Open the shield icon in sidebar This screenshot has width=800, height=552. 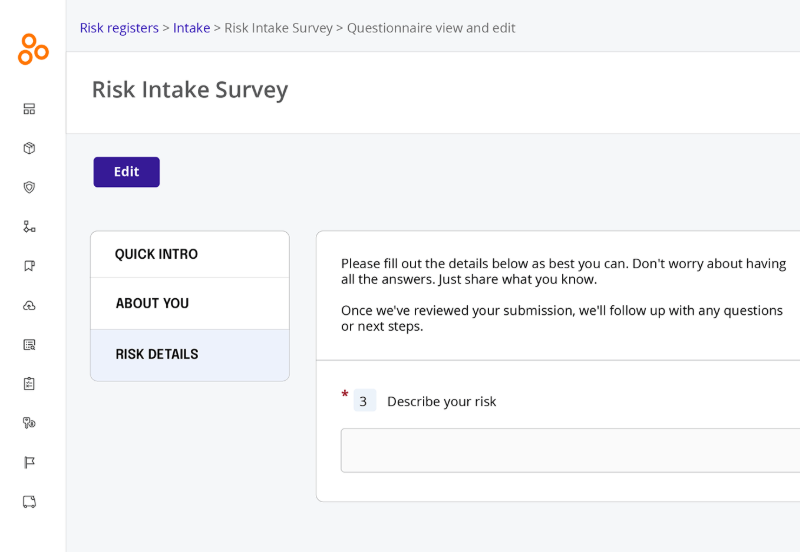29,187
